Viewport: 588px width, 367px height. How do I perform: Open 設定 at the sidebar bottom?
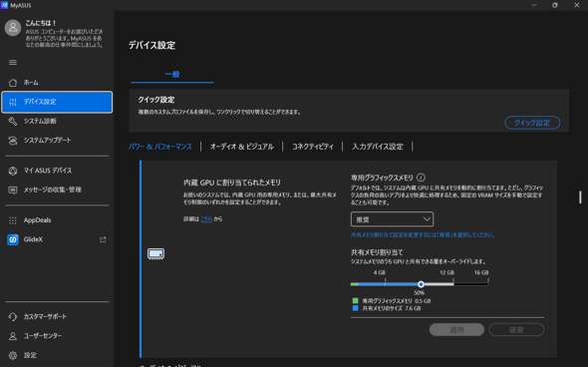point(57,355)
